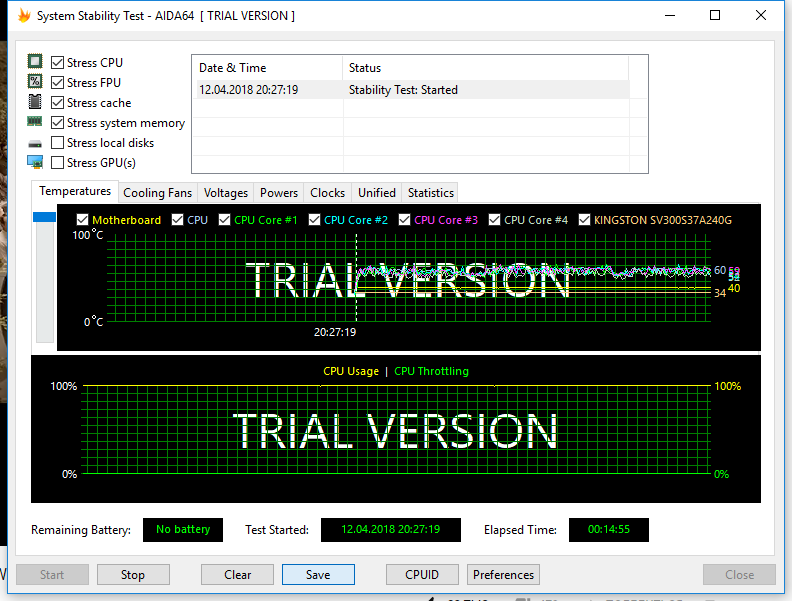Screen dimensions: 792x601
Task: Click the Save button
Action: coord(318,575)
